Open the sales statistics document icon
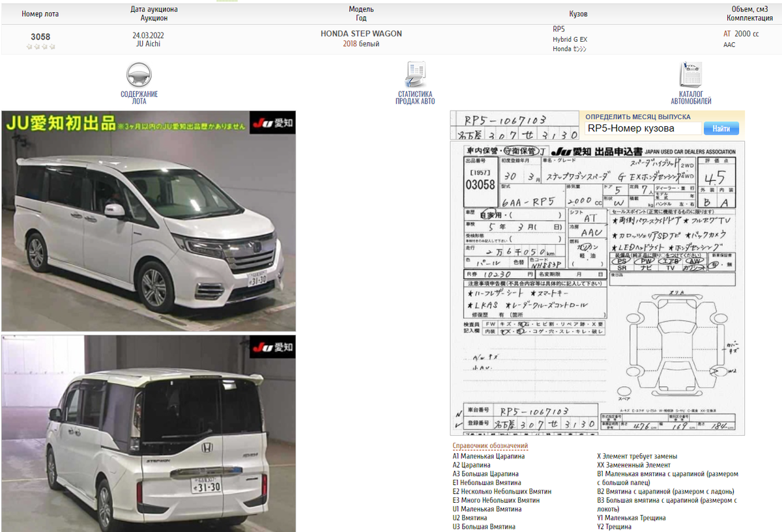Screen dimensions: 782x532 pos(415,75)
